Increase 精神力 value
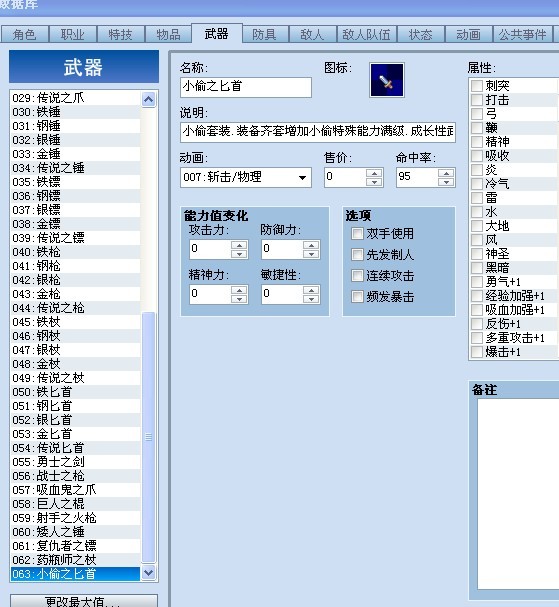 [239, 290]
